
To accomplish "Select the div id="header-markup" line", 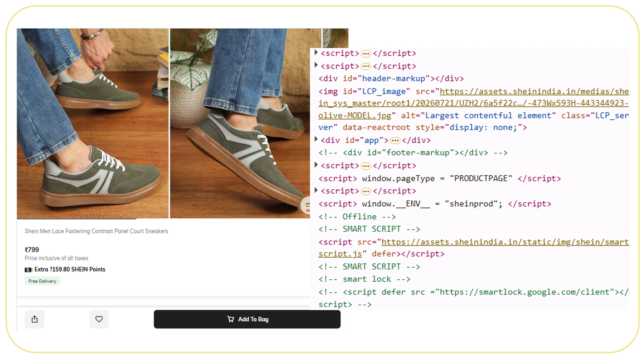I will (391, 78).
